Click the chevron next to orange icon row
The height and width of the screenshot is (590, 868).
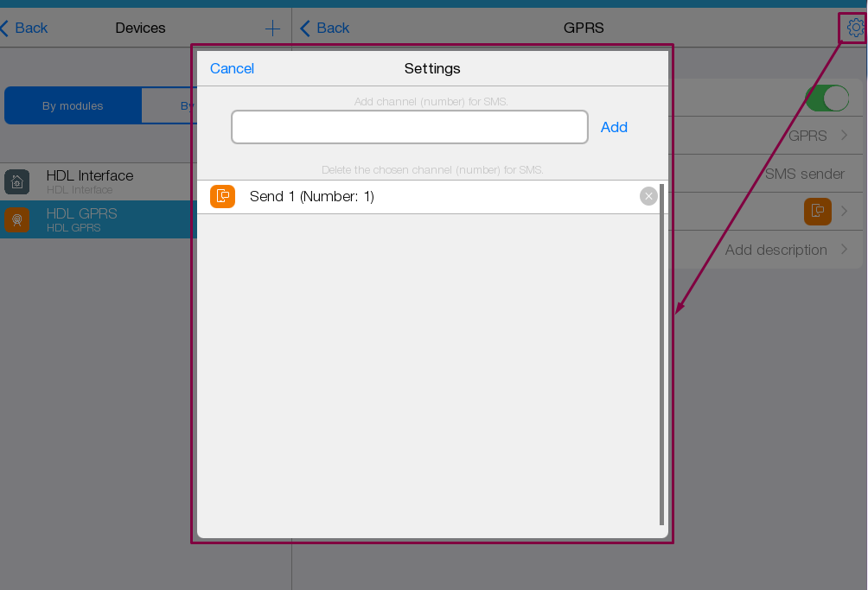point(844,212)
